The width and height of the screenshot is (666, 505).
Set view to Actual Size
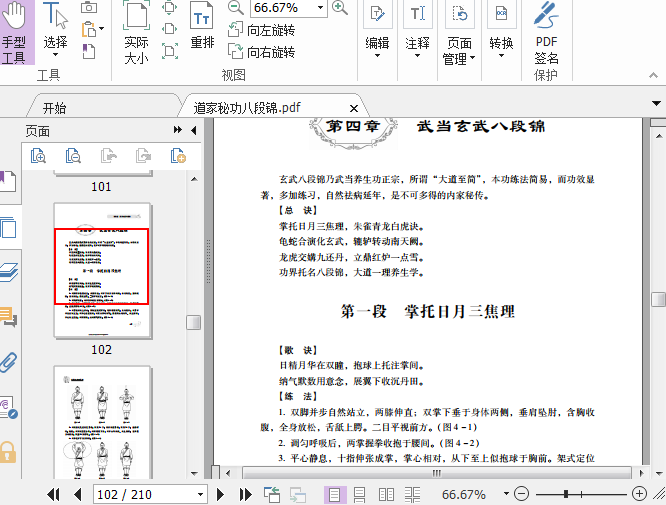136,32
